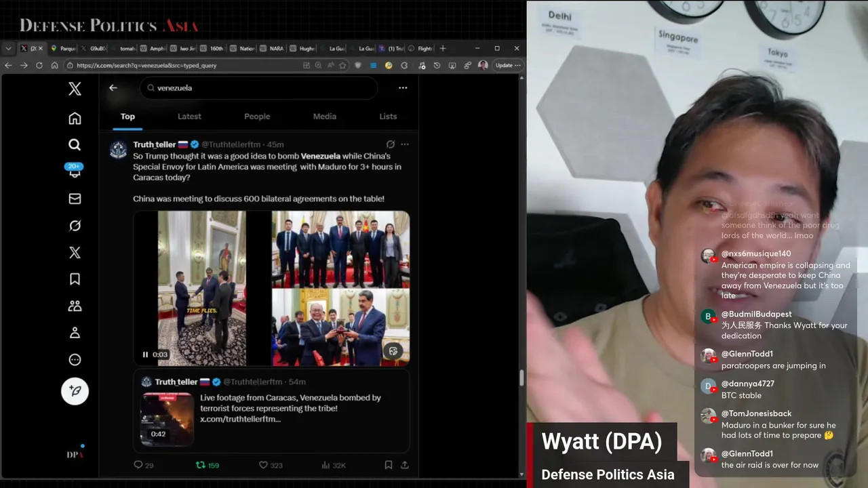Close the active X browser tab
Viewport: 868px width, 488px height.
click(41, 48)
